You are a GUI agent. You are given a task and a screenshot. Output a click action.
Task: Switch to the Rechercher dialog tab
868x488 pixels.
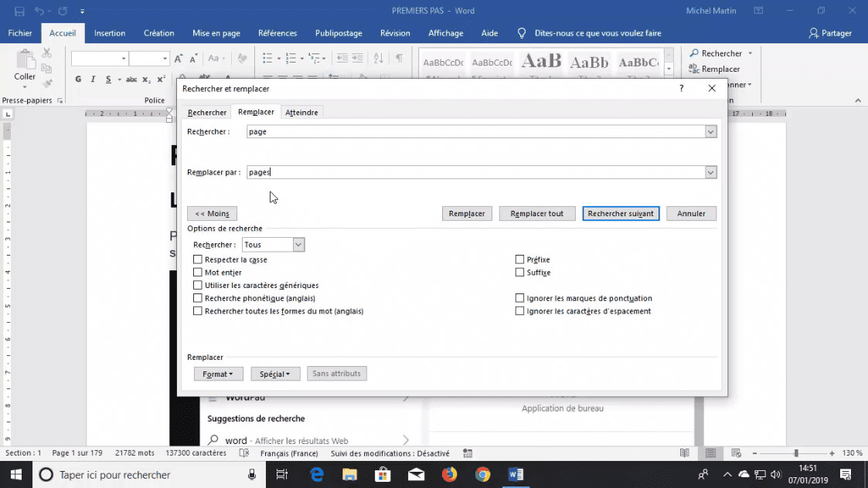[207, 112]
